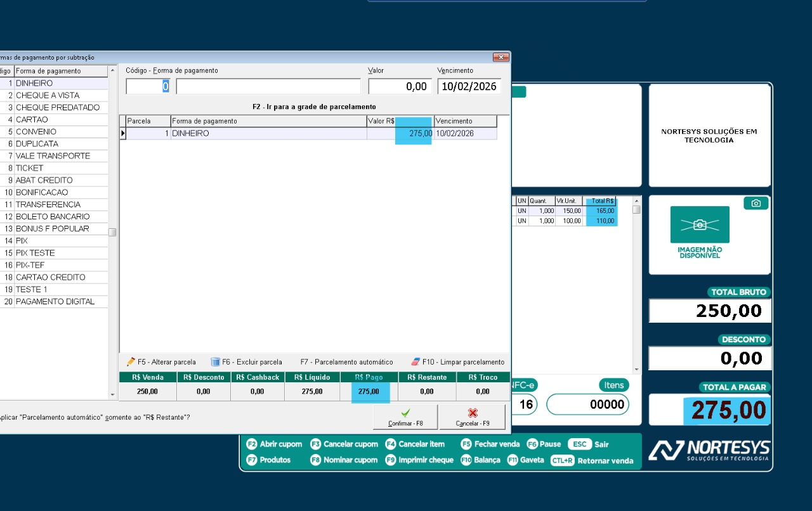
Task: Click the trash icon for Excluir parcela
Action: click(x=215, y=362)
